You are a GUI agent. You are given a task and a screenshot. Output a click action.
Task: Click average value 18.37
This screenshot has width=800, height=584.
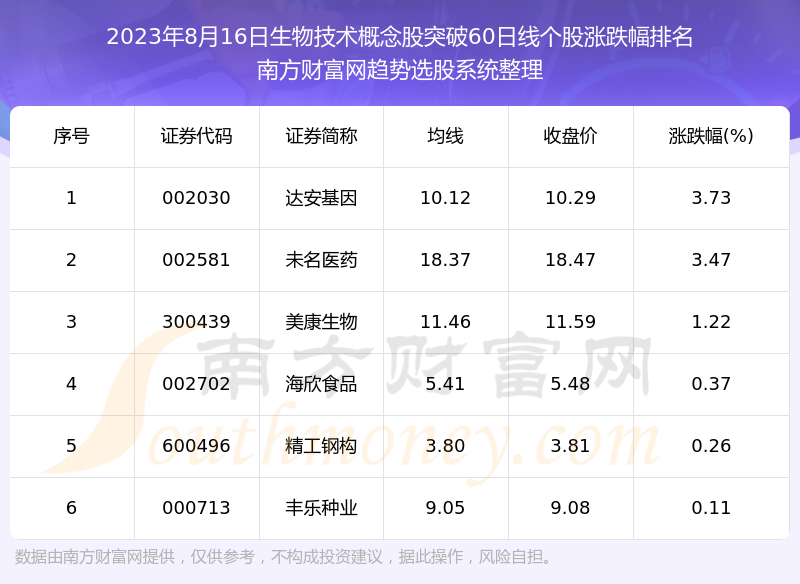[x=445, y=260]
